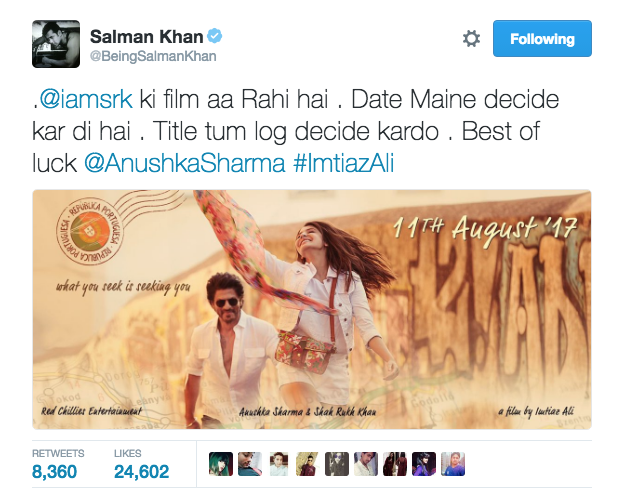Open the gear settings menu

[471, 39]
